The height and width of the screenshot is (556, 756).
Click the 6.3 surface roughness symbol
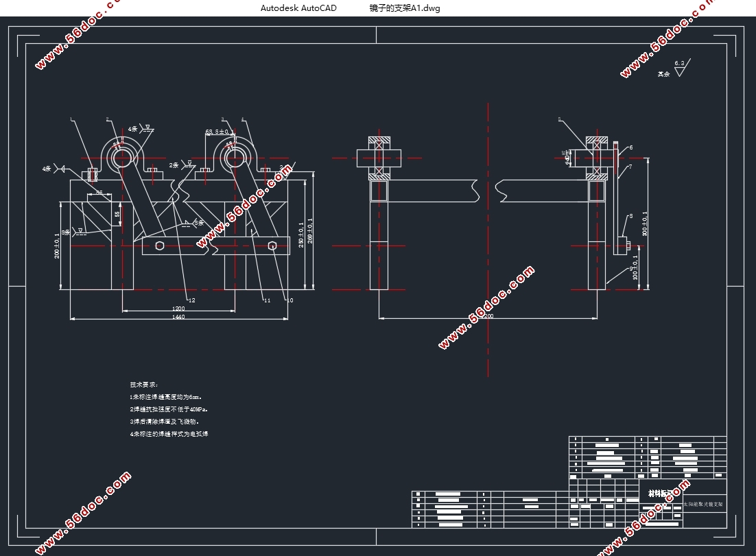pyautogui.click(x=682, y=68)
